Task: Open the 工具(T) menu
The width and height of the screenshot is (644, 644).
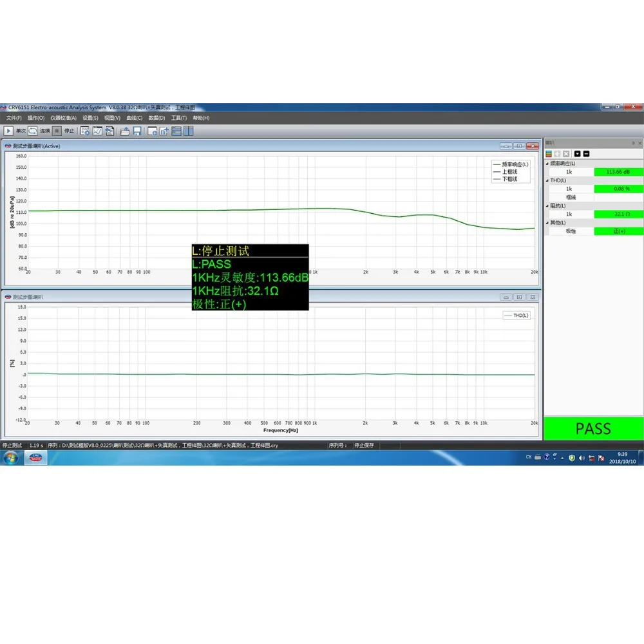Action: 178,118
